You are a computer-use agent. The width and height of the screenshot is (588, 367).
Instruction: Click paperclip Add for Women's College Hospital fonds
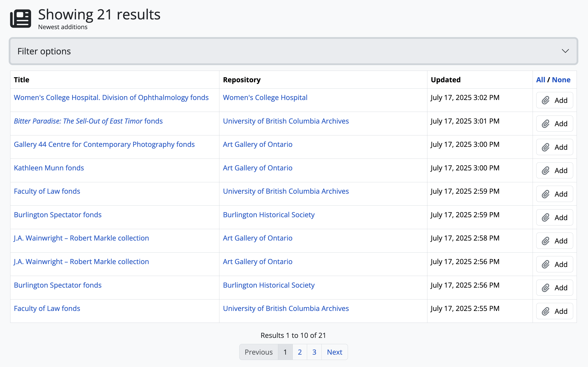tap(554, 100)
